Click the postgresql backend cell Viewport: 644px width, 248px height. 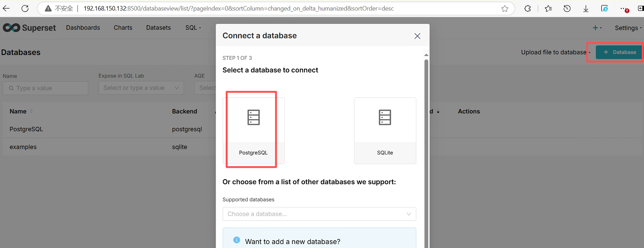click(x=187, y=129)
